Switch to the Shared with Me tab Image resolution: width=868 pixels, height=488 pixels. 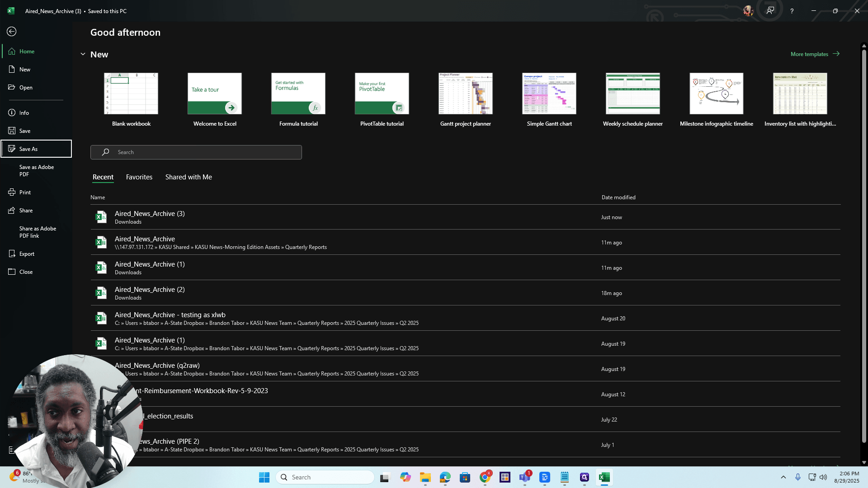click(x=189, y=177)
